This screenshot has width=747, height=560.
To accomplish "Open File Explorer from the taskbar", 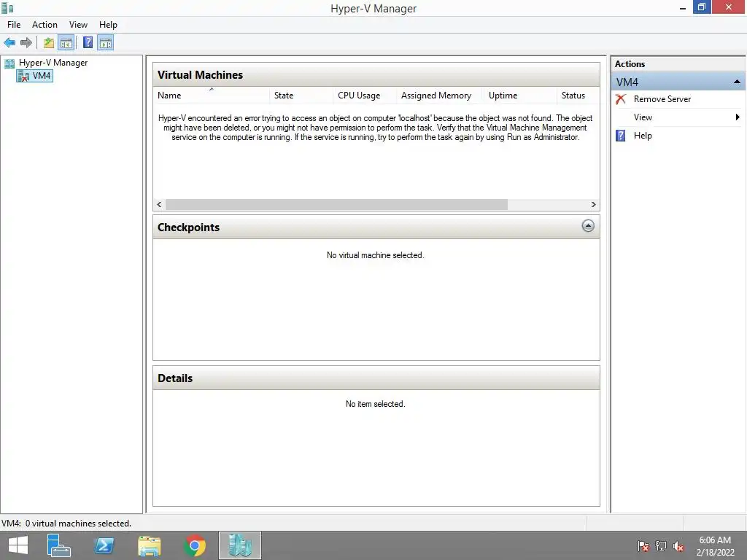I will [149, 545].
